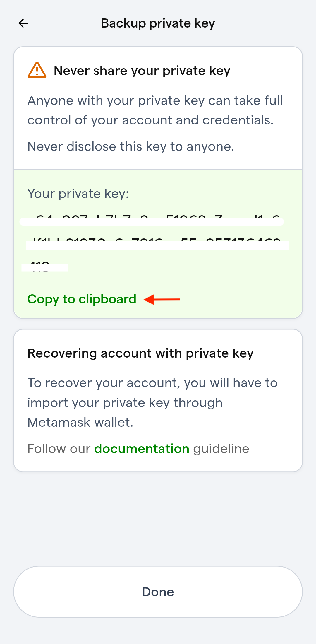Tap the Done button
316x644 pixels.
click(x=158, y=592)
